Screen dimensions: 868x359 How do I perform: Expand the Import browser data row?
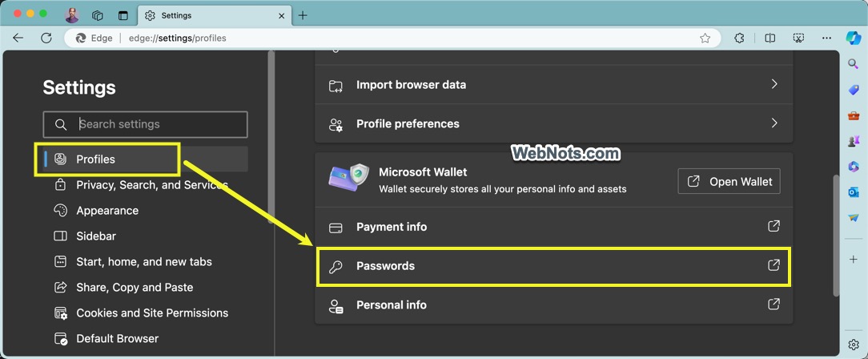[x=553, y=85]
